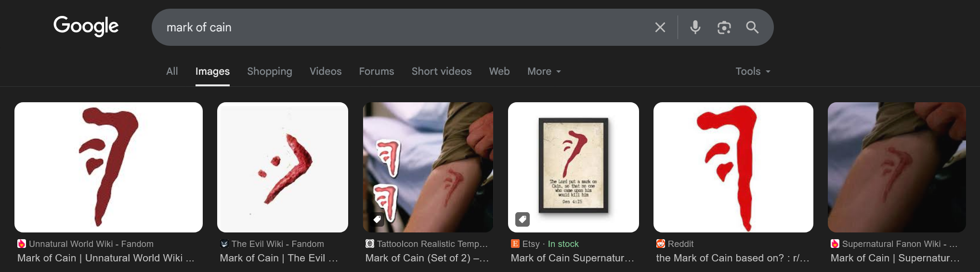Clear the search box with the X icon
Viewport: 980px width, 272px height.
coord(660,27)
